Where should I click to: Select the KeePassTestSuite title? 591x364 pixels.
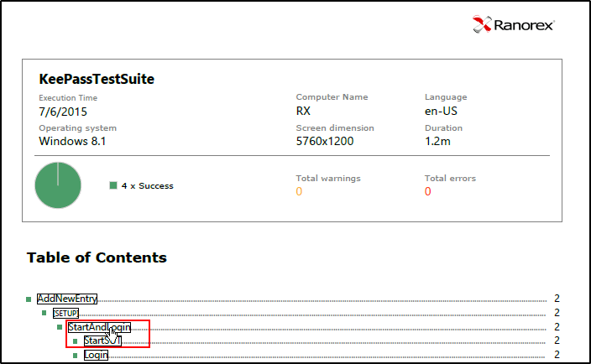pyautogui.click(x=97, y=79)
